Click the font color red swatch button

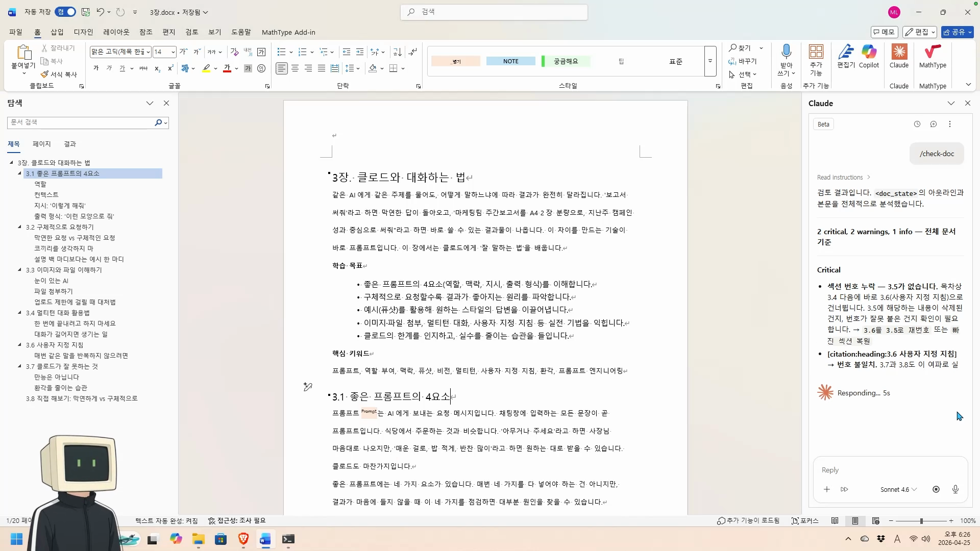click(227, 68)
